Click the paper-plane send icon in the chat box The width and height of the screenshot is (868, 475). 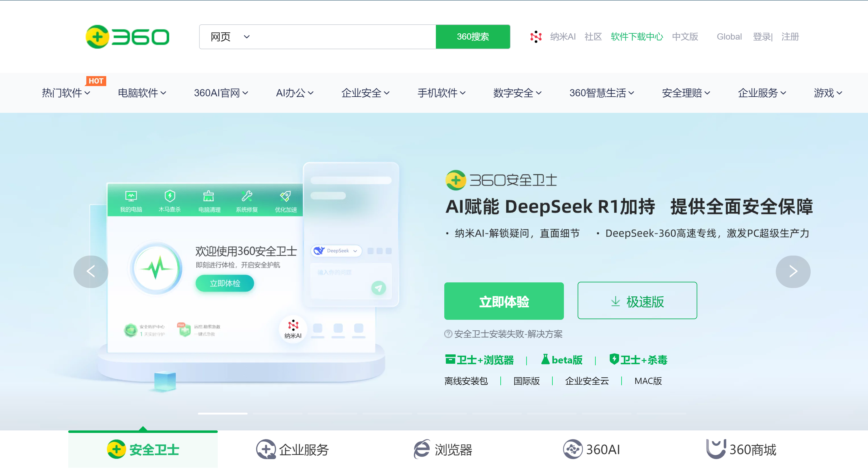(379, 288)
